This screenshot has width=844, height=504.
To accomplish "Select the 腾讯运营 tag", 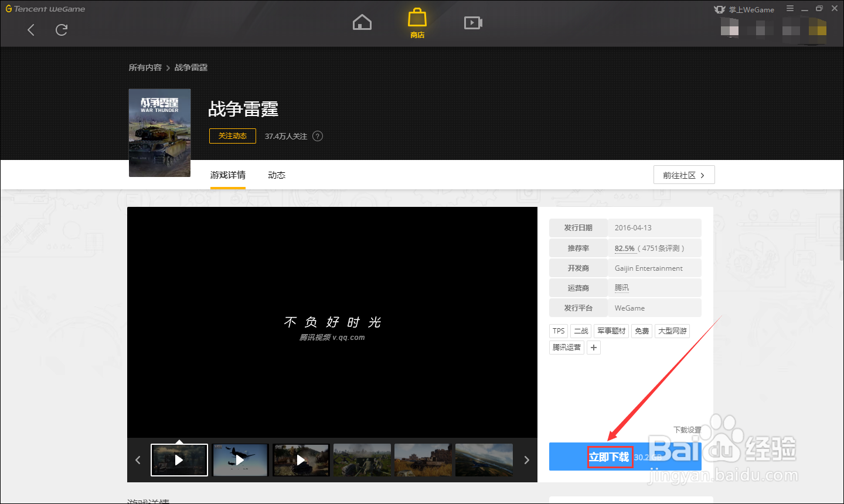I will (567, 348).
